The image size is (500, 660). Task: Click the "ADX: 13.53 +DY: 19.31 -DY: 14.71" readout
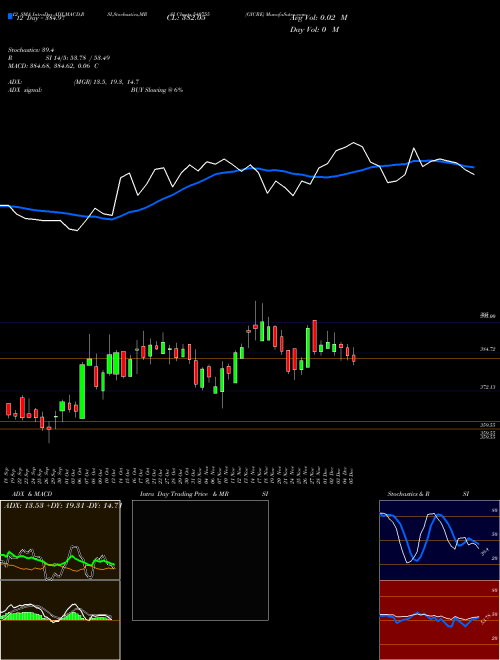(63, 506)
